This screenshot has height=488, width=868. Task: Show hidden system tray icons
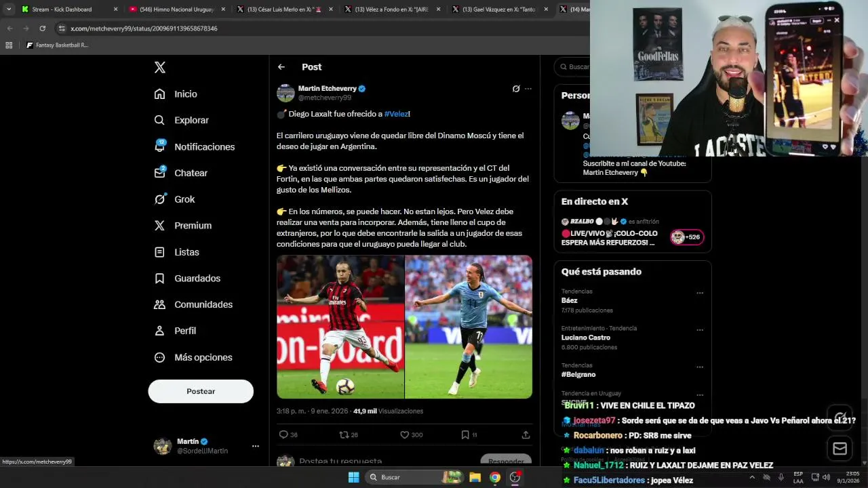(x=753, y=477)
